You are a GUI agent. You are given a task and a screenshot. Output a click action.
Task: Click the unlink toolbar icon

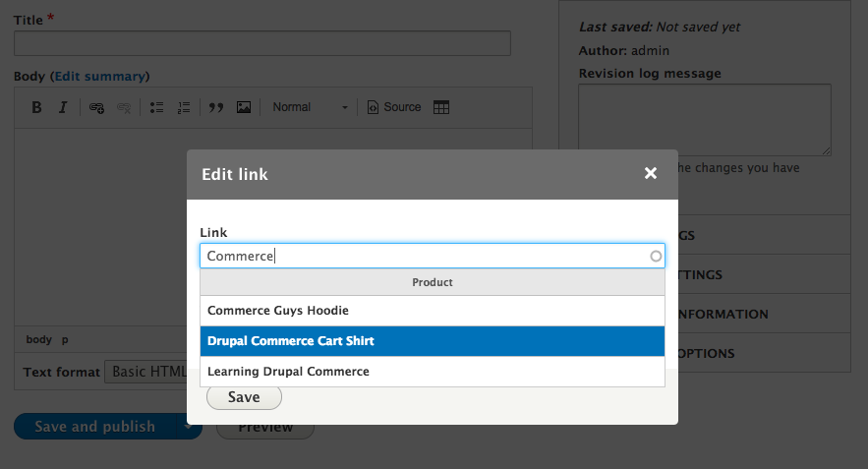(124, 107)
